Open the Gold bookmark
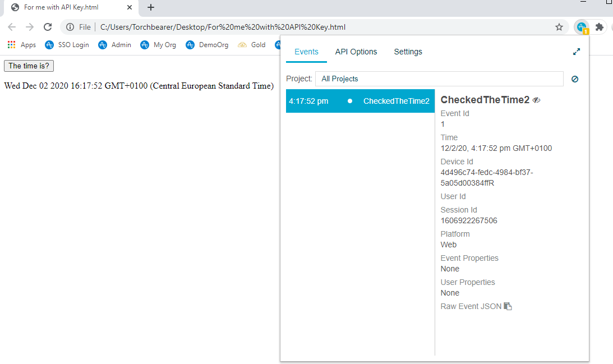Viewport: 613px width, 364px height. pyautogui.click(x=252, y=45)
